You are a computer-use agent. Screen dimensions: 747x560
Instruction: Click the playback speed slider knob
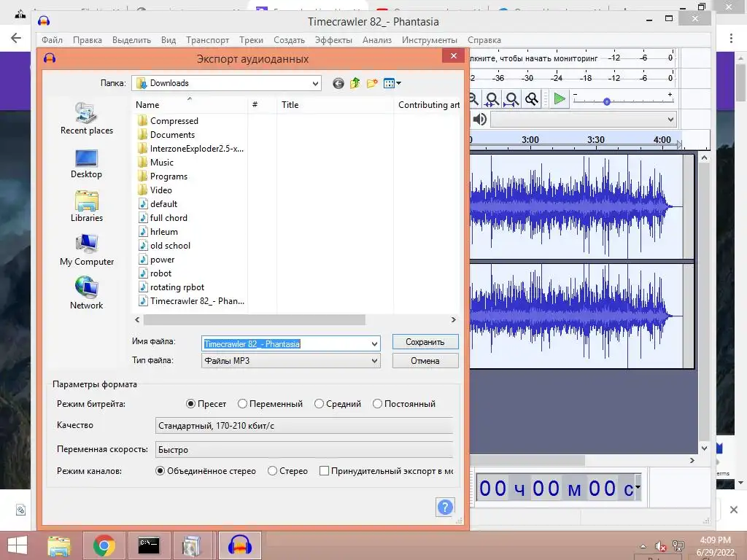pos(606,101)
